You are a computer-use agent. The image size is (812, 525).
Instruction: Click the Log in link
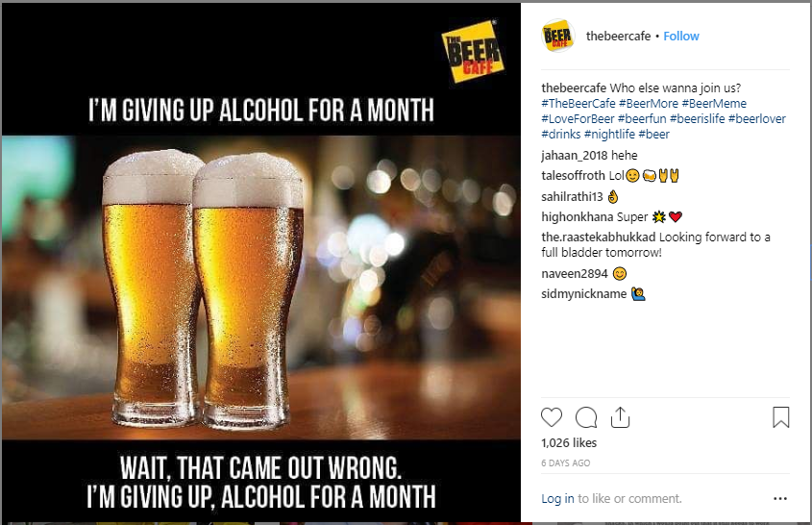[x=557, y=499]
